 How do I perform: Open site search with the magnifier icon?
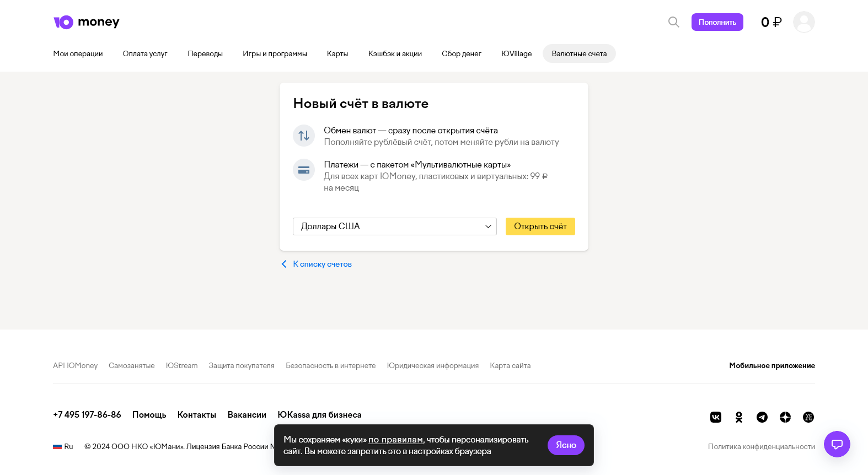click(673, 22)
